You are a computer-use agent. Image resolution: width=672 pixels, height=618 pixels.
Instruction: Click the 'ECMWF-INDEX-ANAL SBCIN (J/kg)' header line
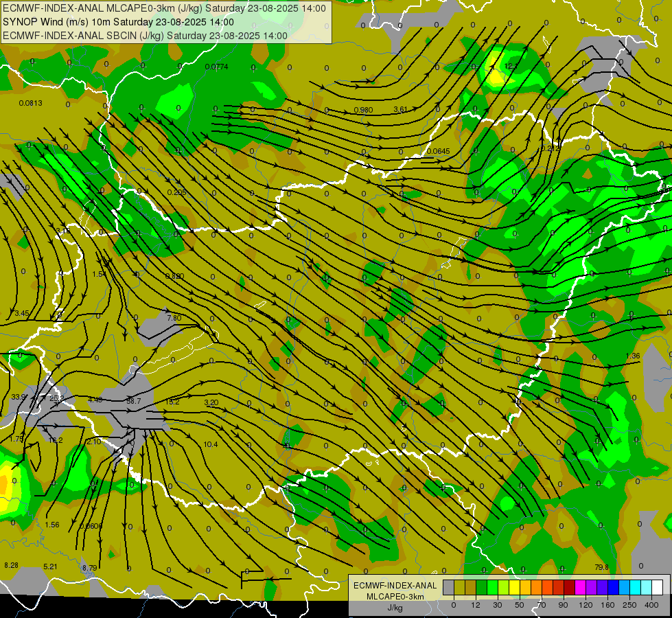(x=145, y=36)
